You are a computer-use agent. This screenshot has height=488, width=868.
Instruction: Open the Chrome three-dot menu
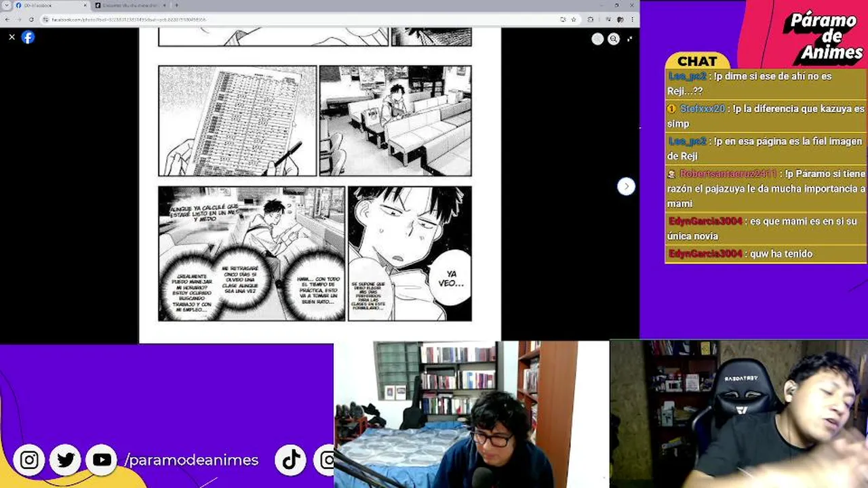(632, 20)
